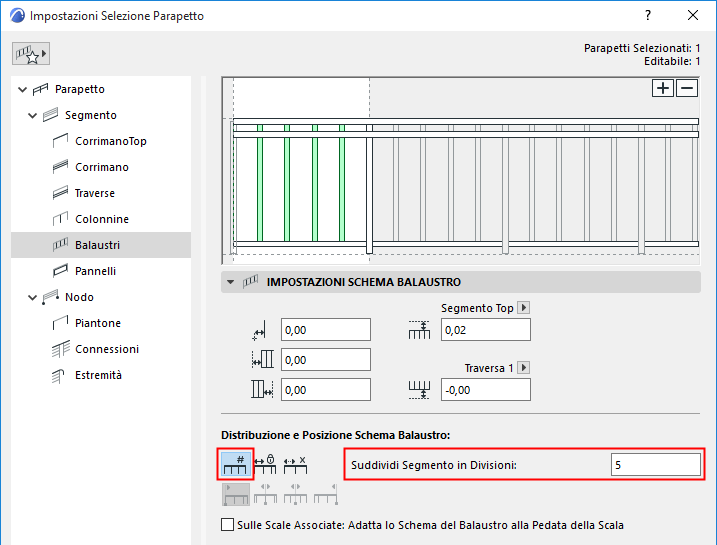Click the baluster bottom offset icon
717x545 pixels.
pos(419,390)
